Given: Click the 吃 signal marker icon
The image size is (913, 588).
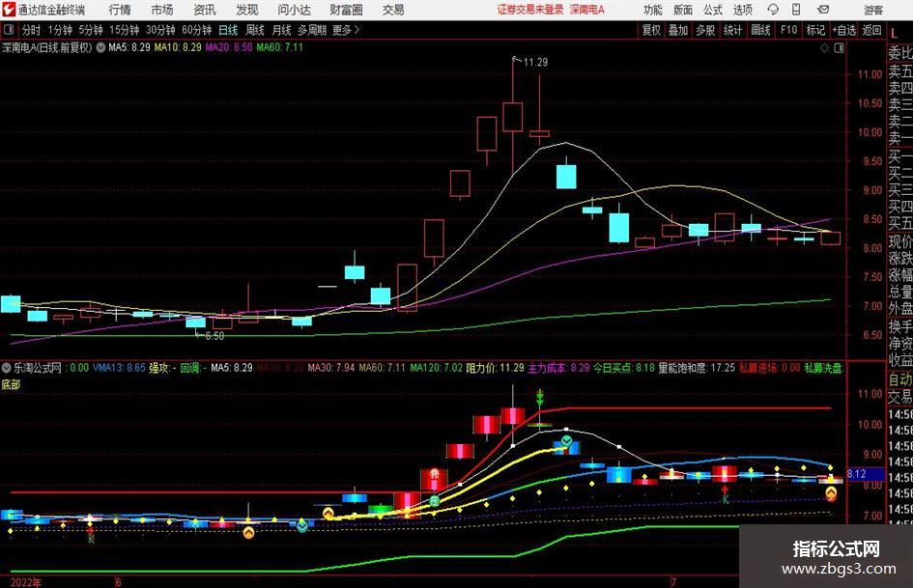Looking at the screenshot, I should pyautogui.click(x=434, y=474).
